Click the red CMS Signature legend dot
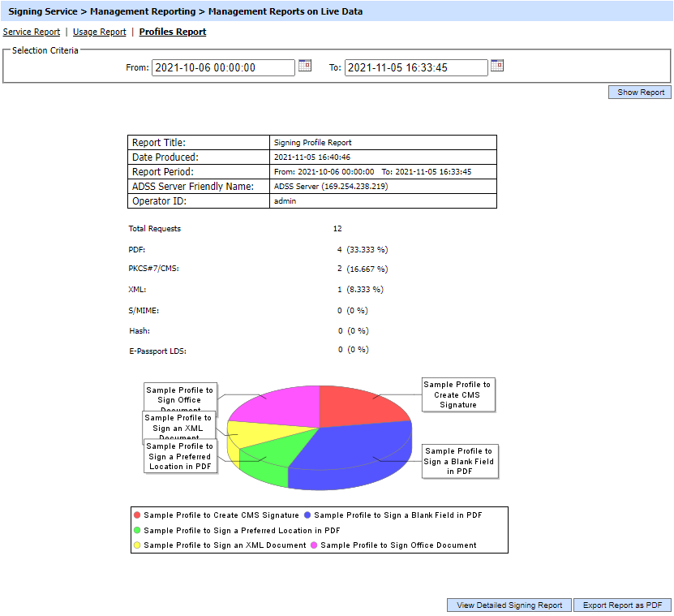674x616 pixels. point(137,515)
